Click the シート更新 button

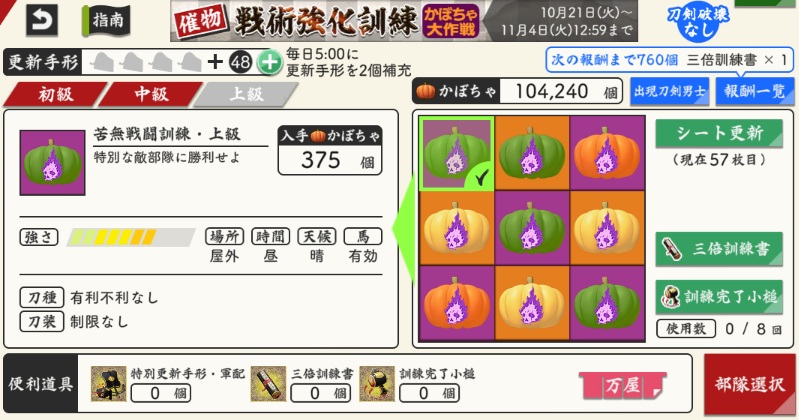(719, 134)
